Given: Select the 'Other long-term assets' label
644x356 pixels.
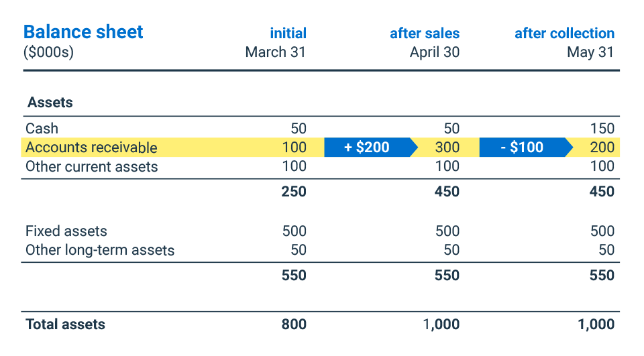Looking at the screenshot, I should 99,250.
